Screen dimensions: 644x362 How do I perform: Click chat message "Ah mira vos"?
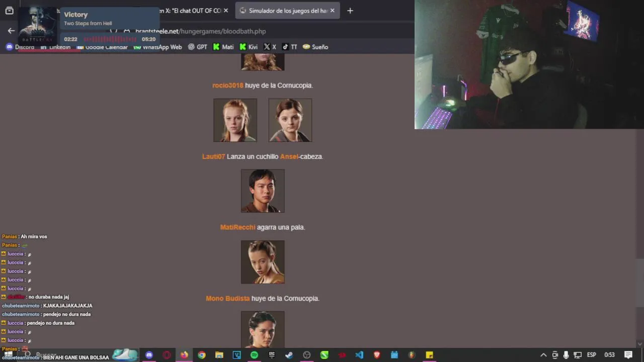[34, 237]
